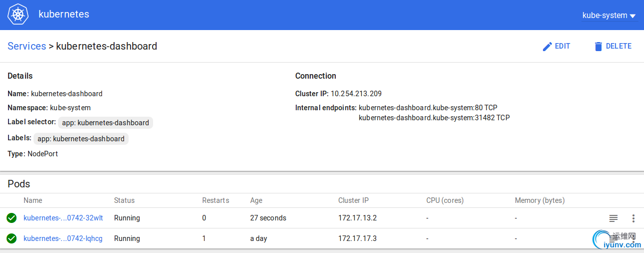Click Running status of 32wlt pod
The image size is (644, 253).
coord(127,218)
